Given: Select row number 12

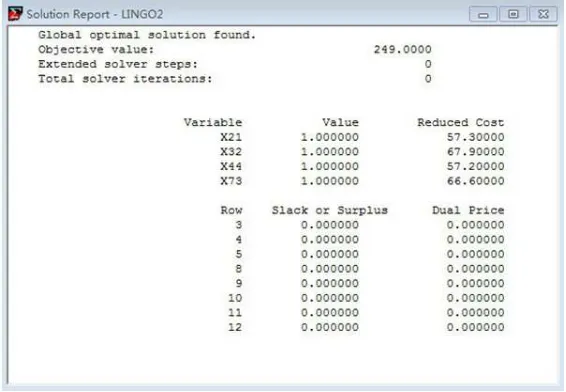Looking at the screenshot, I should coord(235,327).
